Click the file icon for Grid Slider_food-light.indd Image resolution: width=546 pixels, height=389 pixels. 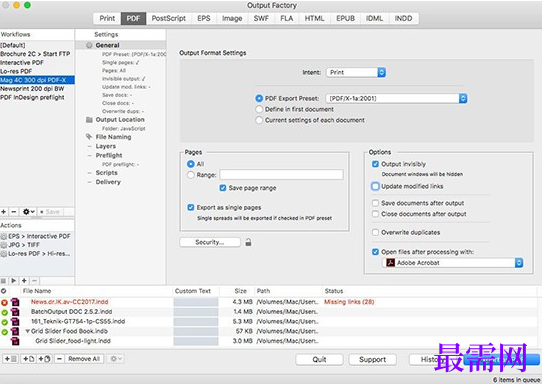(15, 341)
